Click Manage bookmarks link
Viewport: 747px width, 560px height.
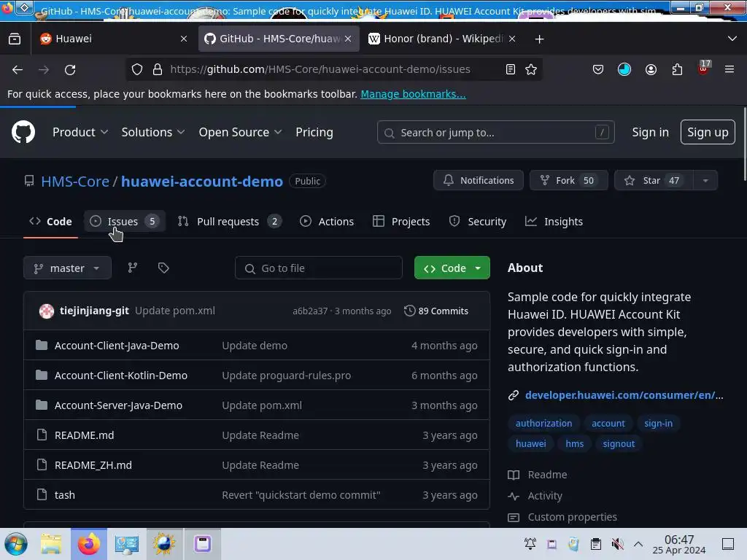point(413,94)
